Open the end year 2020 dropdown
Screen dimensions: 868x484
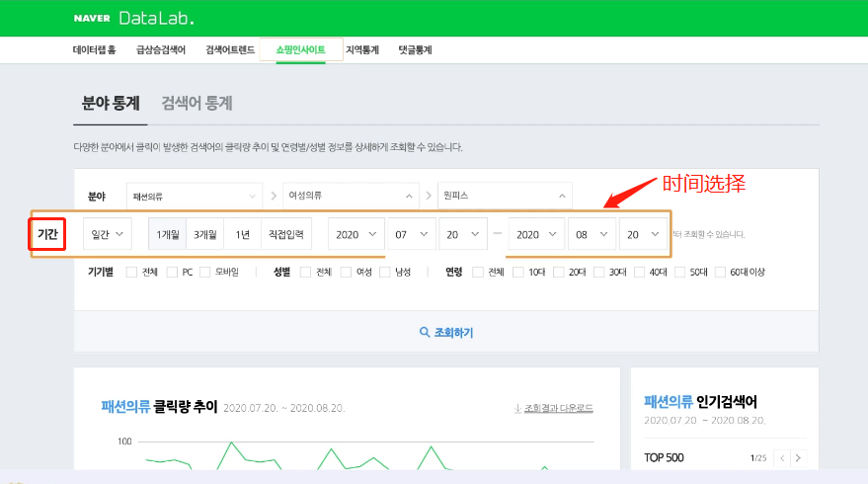click(536, 234)
